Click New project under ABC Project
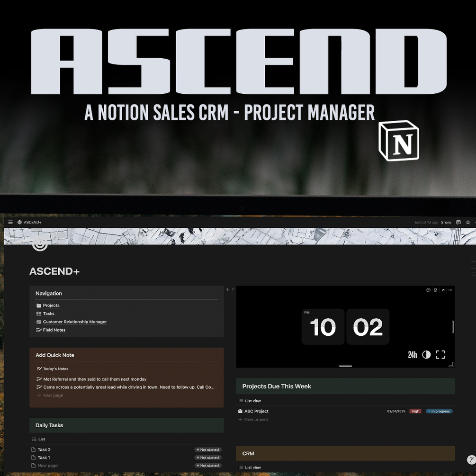This screenshot has height=476, width=476. coord(253,419)
